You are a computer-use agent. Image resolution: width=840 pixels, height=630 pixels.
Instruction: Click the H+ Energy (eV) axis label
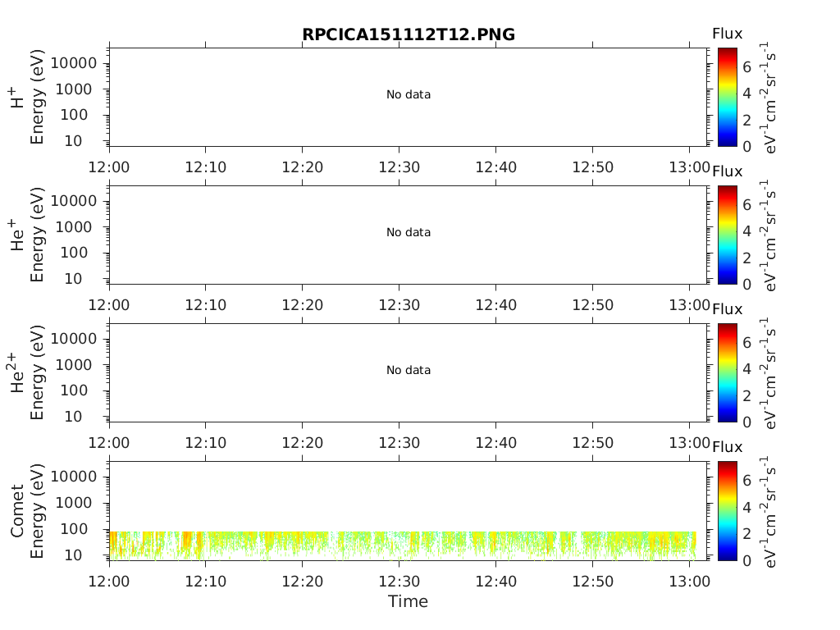(27, 97)
